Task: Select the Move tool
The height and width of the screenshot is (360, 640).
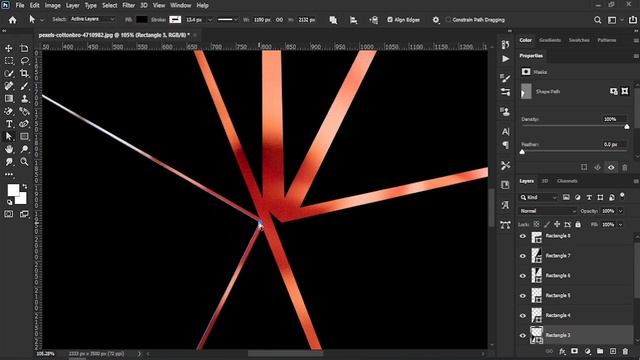Action: 9,48
